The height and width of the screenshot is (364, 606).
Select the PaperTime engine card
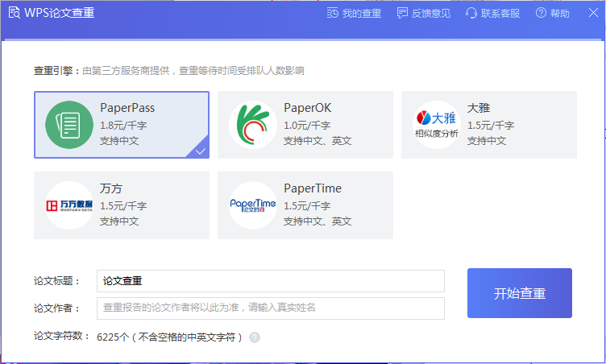click(305, 205)
